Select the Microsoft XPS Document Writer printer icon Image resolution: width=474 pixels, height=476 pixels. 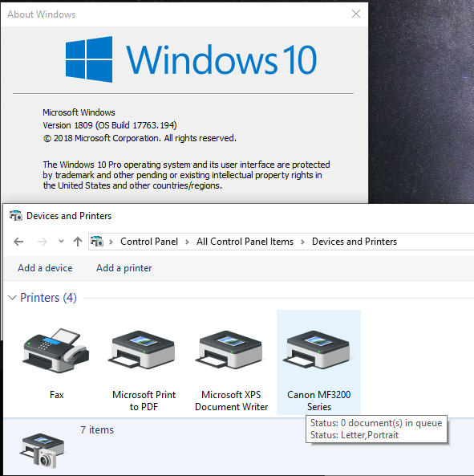pyautogui.click(x=229, y=349)
